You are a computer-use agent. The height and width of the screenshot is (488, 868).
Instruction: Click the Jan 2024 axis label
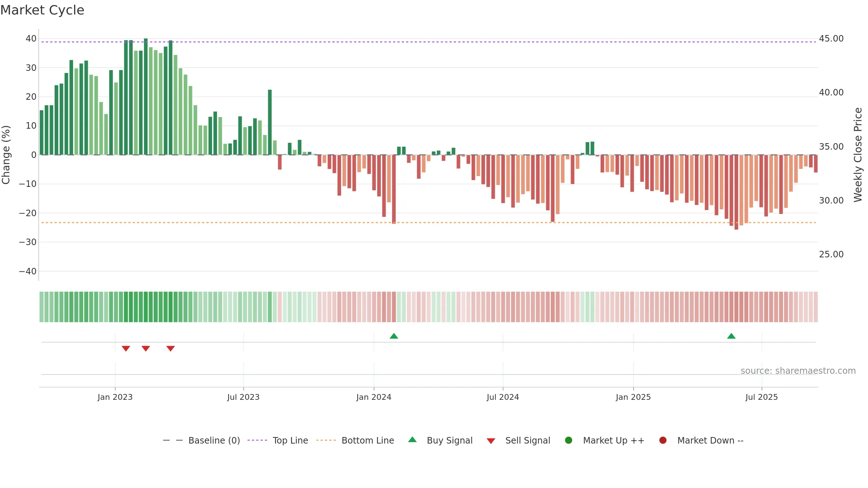374,397
